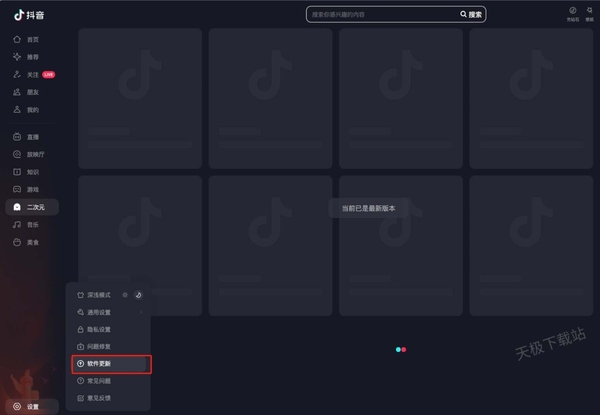The image size is (600, 415).
Task: Open the 关注 following feed
Action: (x=32, y=74)
